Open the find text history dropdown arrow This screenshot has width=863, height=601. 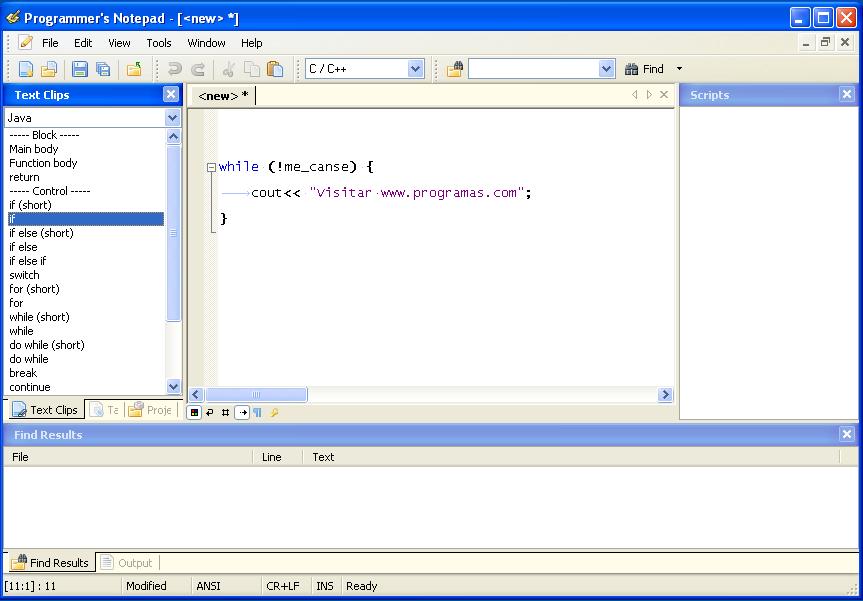[607, 69]
